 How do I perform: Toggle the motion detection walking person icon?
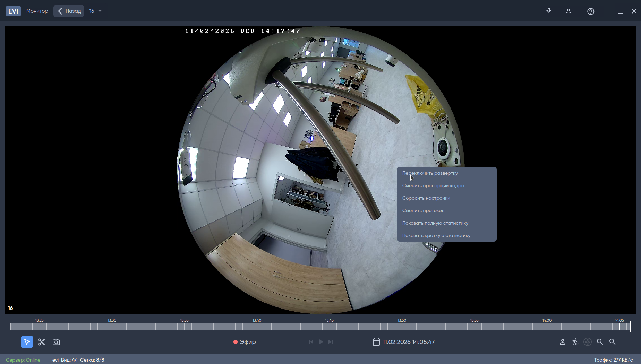pos(575,342)
